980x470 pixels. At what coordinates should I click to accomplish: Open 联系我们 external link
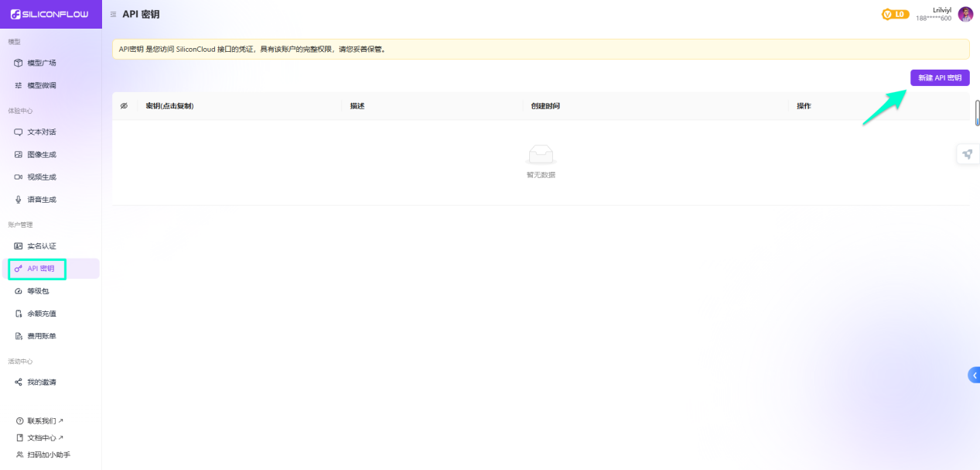coord(42,421)
